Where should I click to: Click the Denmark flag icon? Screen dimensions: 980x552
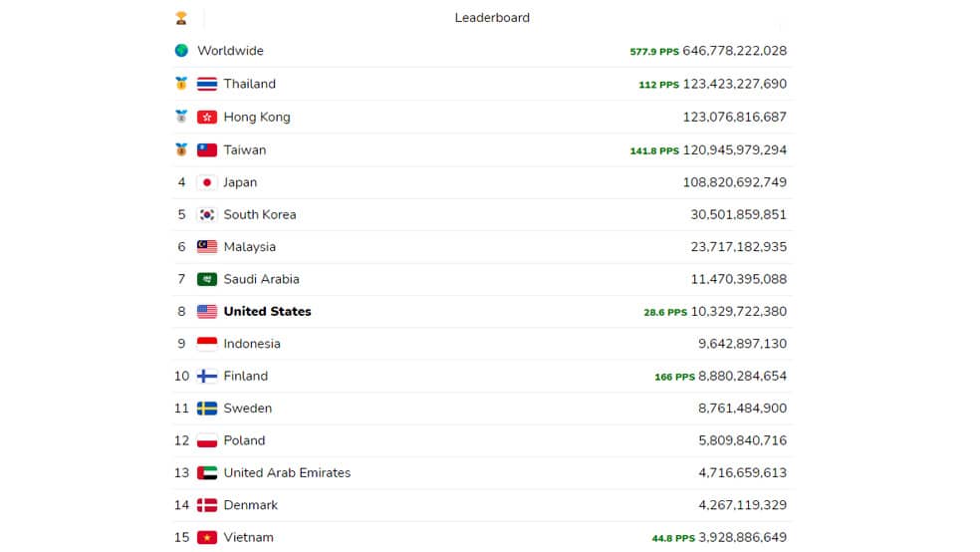click(x=207, y=505)
